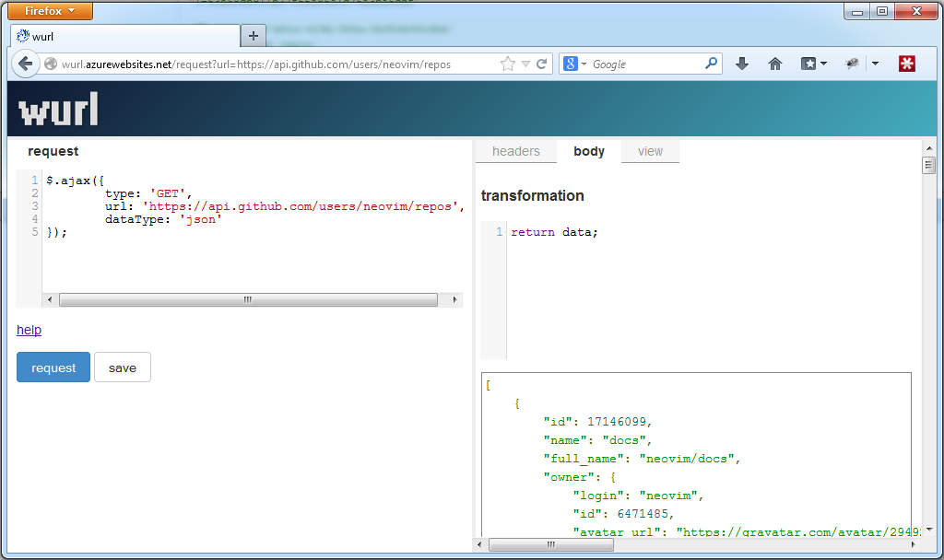The height and width of the screenshot is (560, 944).
Task: Go to the home page via house icon
Action: coord(774,64)
